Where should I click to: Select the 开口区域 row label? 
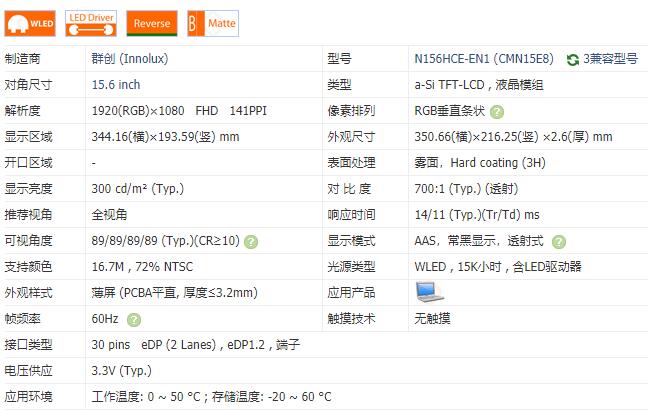tap(29, 163)
